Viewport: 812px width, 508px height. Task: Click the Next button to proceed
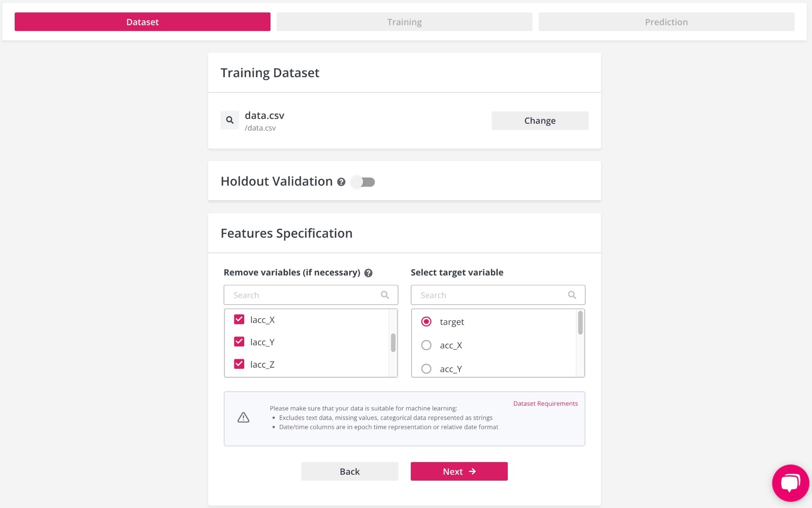pyautogui.click(x=459, y=471)
